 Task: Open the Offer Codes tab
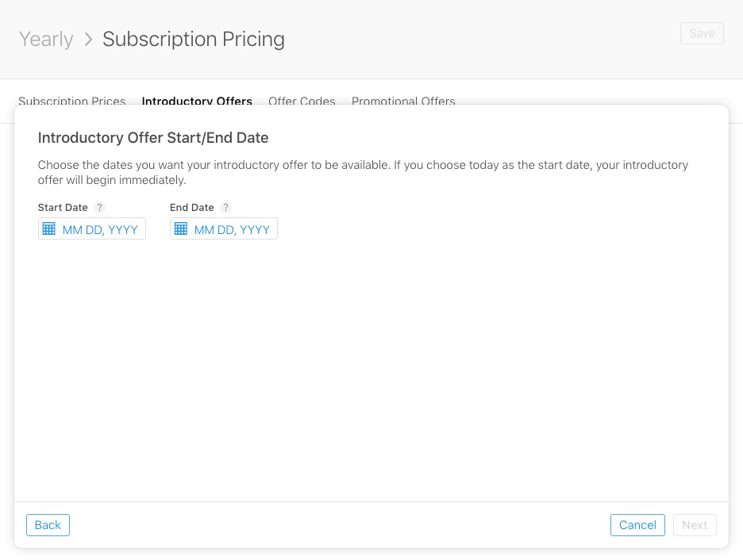302,102
